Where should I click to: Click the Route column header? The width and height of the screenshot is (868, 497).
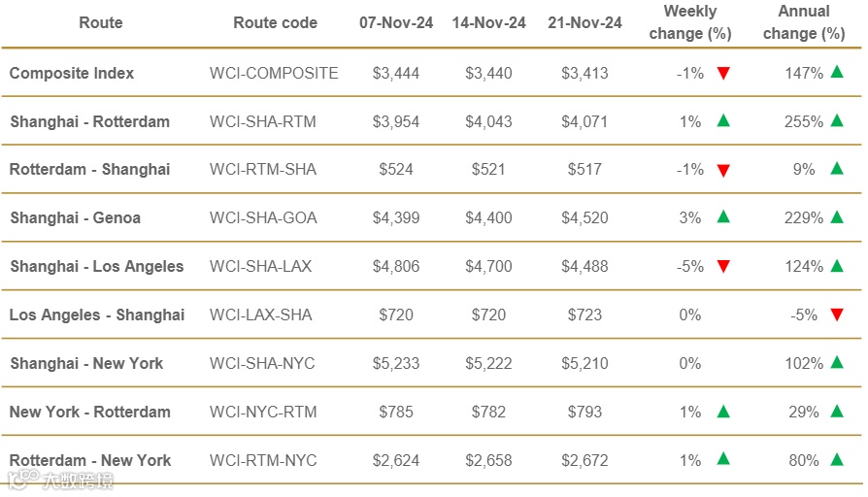(101, 22)
